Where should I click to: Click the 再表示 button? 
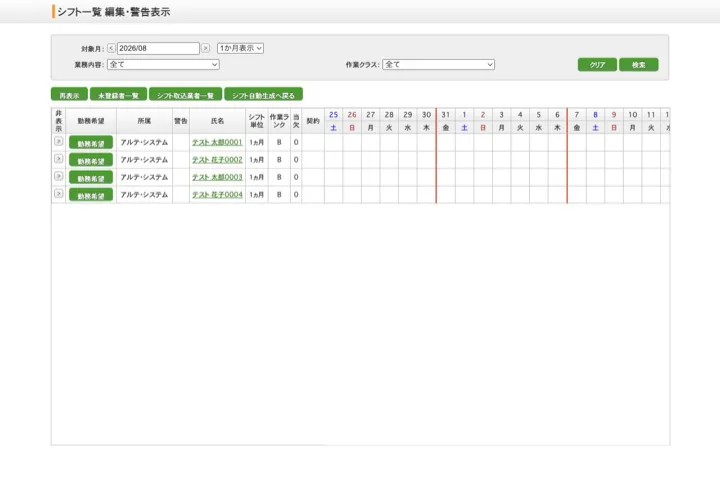pos(69,95)
